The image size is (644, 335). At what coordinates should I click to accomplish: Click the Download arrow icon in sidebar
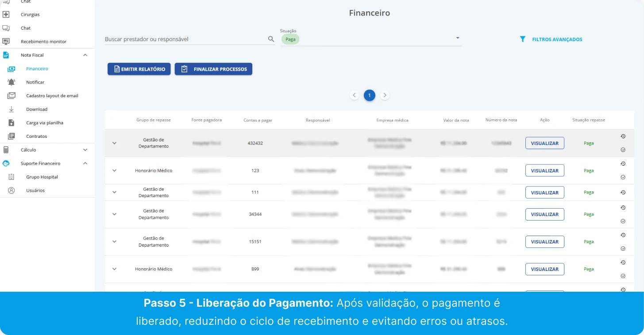(x=12, y=109)
